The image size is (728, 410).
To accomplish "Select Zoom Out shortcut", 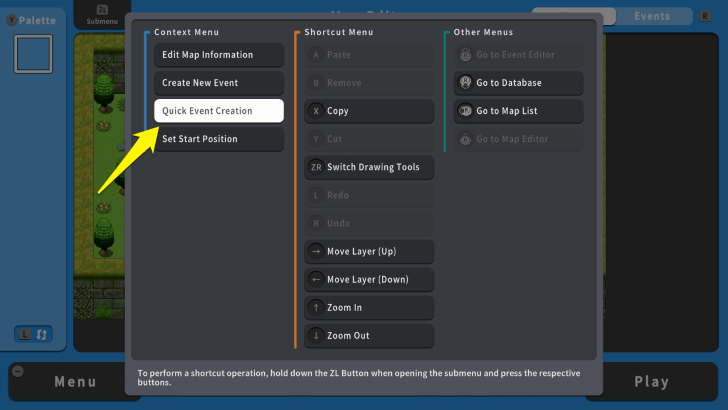I will (x=369, y=336).
